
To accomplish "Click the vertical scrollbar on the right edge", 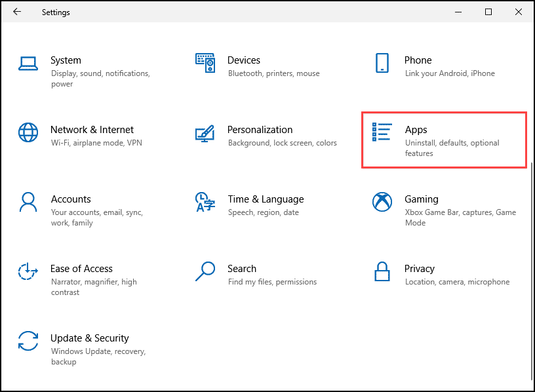I will click(x=532, y=271).
